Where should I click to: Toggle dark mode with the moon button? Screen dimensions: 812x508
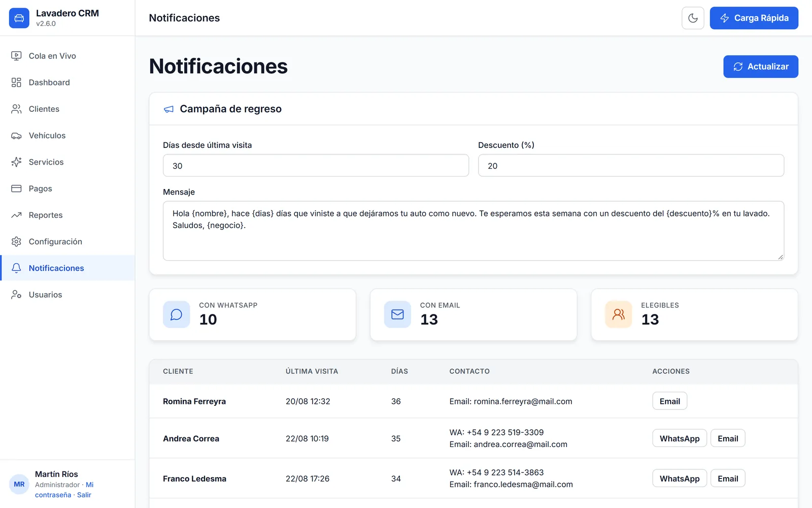(x=693, y=18)
